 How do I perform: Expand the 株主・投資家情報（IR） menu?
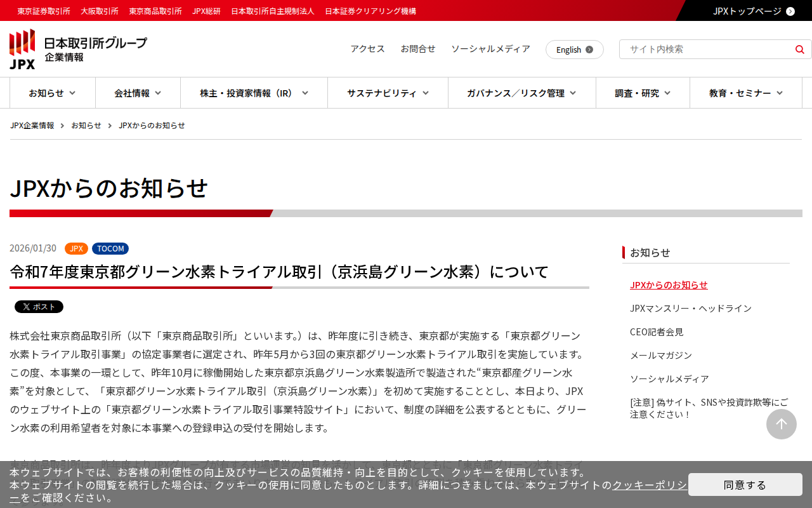[x=254, y=93]
